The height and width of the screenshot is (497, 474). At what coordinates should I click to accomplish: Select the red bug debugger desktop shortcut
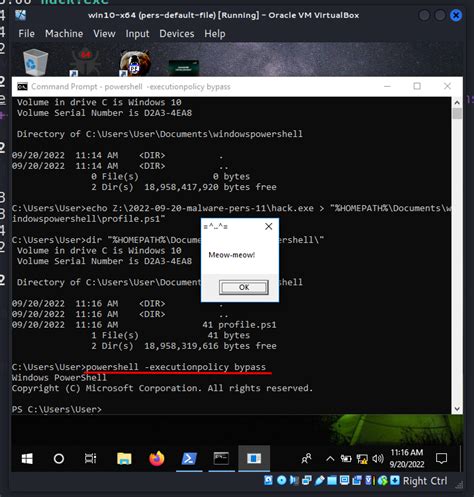85,63
